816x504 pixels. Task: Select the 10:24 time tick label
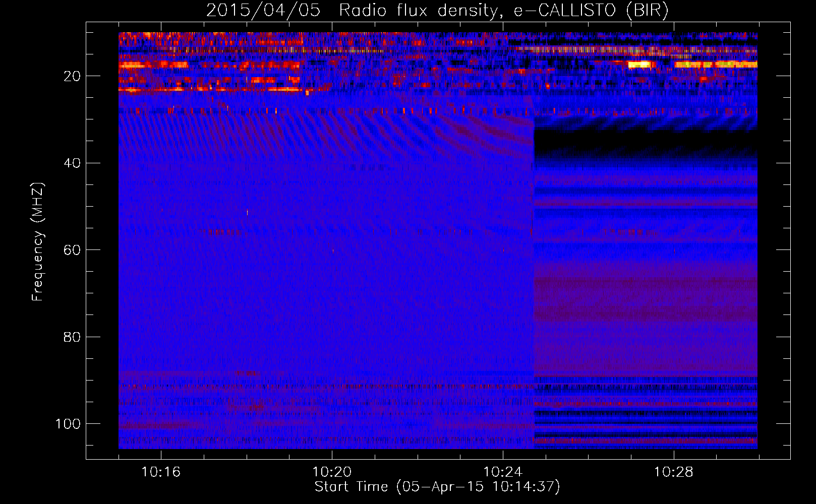(x=503, y=472)
